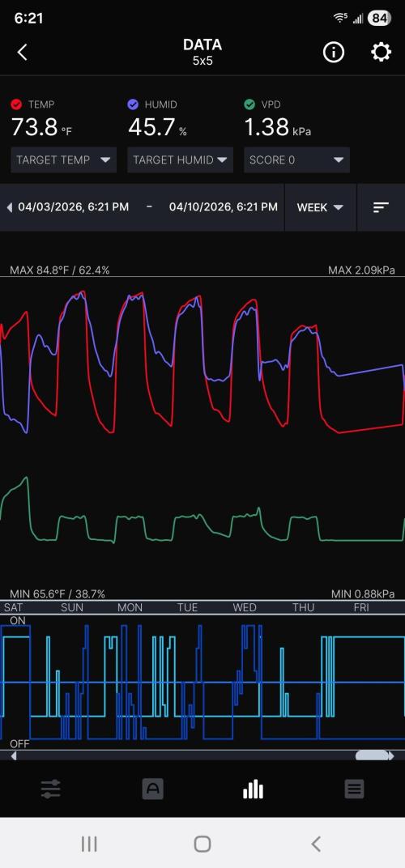Go back with the top-left arrow
This screenshot has height=868, width=405.
coord(22,53)
